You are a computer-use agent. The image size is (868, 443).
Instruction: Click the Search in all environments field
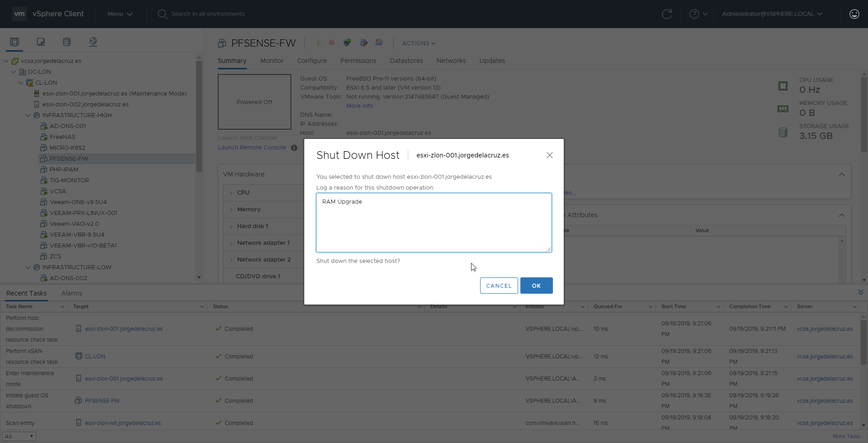click(x=208, y=14)
